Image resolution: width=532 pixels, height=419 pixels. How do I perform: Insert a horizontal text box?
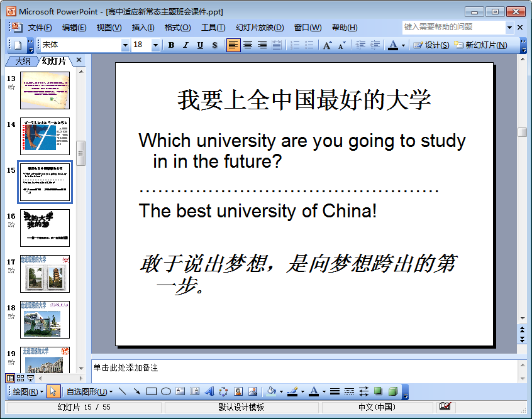click(180, 391)
